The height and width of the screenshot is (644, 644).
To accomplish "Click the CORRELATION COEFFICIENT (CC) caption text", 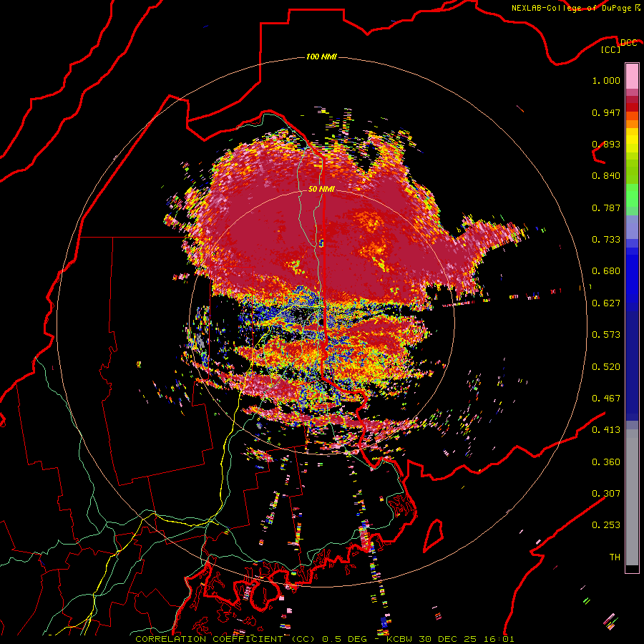I will 225,639.
